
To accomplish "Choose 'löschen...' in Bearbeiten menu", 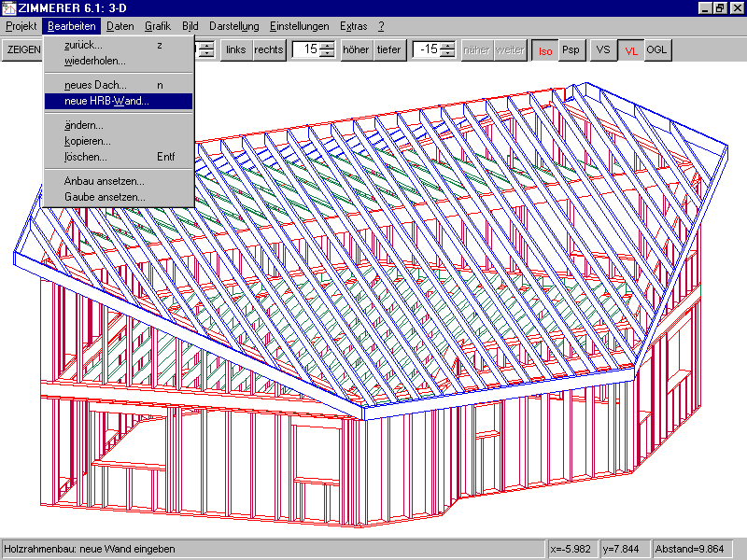I will pos(86,157).
